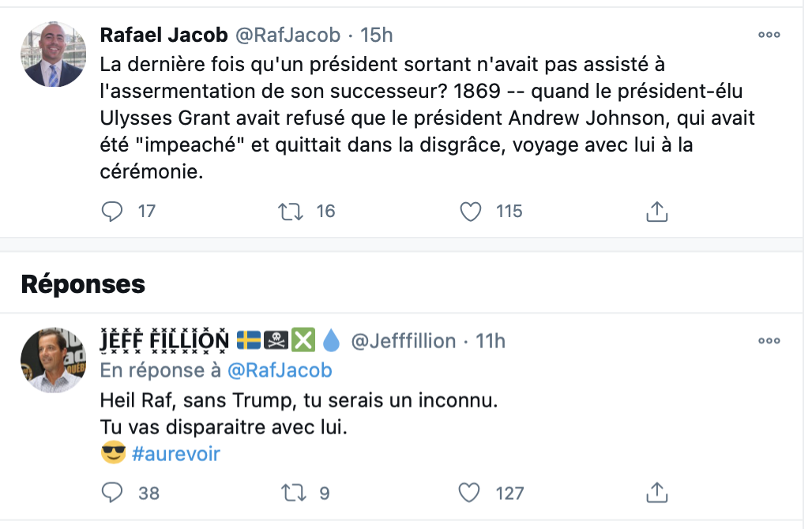Open the #aurevoir hashtag
This screenshot has width=812, height=529.
click(175, 454)
